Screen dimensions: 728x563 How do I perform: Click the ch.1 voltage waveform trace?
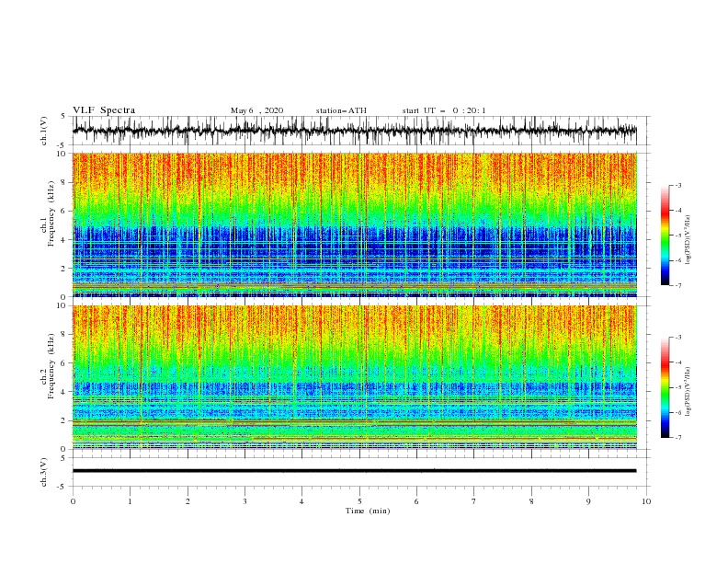(x=354, y=131)
